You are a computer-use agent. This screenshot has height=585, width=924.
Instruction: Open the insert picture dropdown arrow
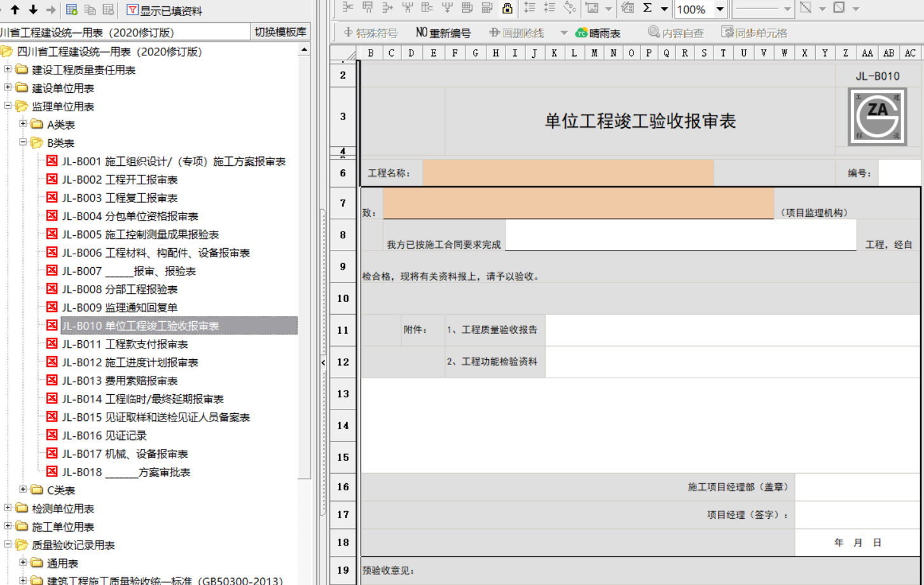click(609, 9)
